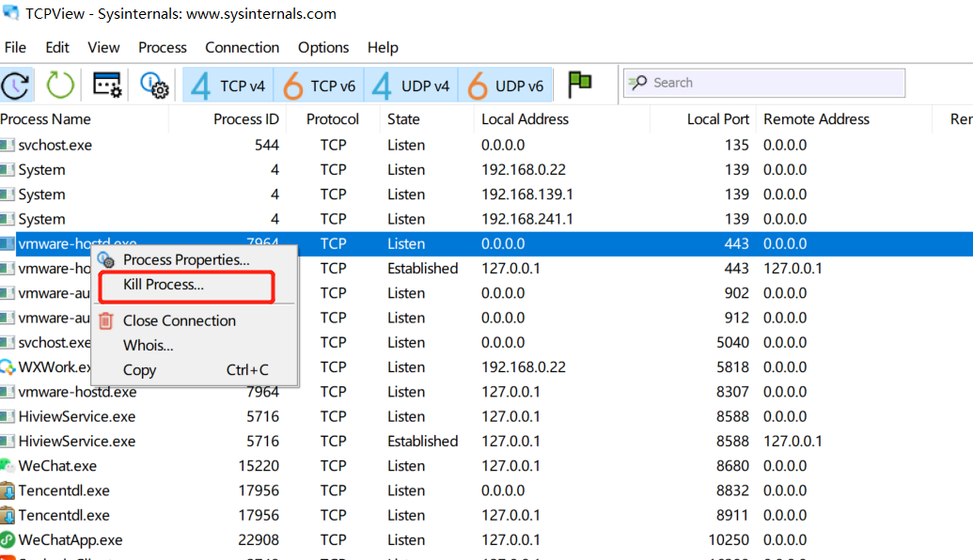973x560 pixels.
Task: Click the selected row's local port 443 cell
Action: [736, 243]
